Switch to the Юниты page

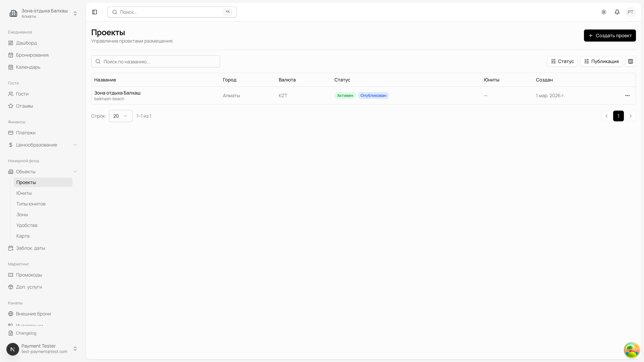coord(23,193)
